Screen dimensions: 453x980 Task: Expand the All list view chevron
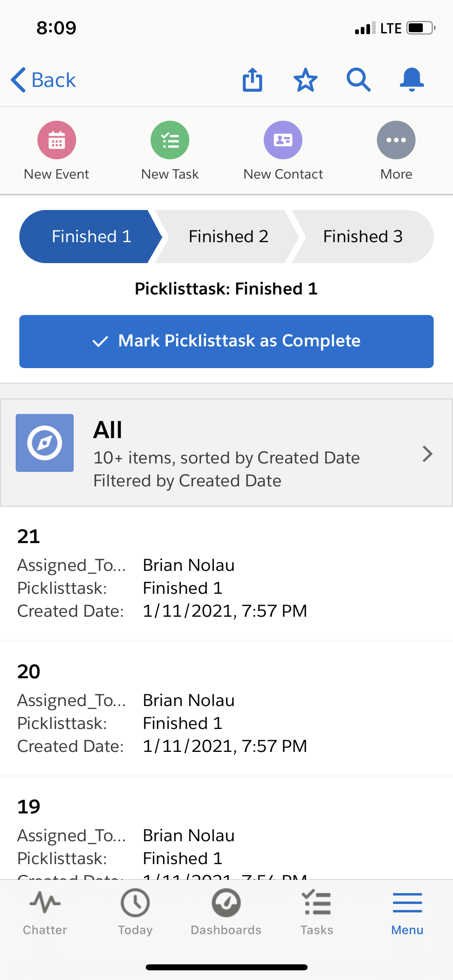427,454
